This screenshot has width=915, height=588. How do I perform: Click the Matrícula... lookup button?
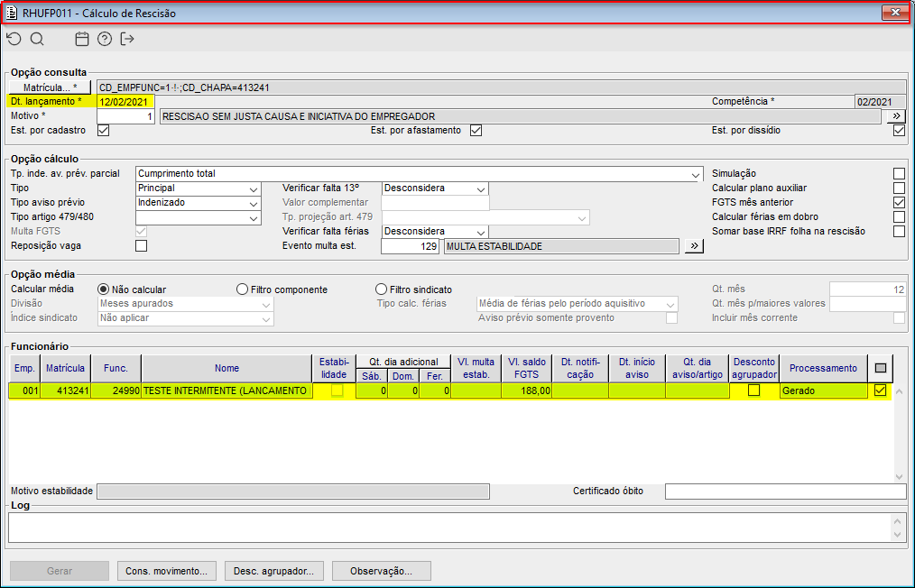tap(50, 87)
